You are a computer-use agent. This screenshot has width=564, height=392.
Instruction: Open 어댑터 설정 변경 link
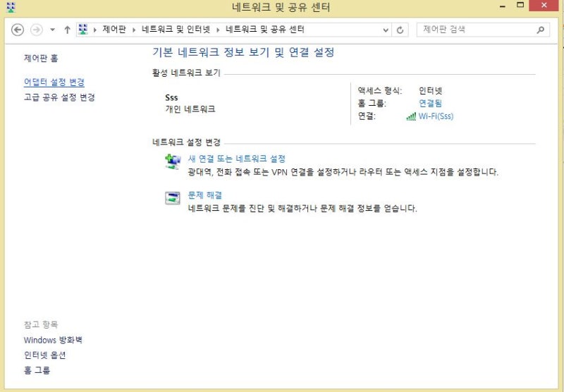point(54,82)
